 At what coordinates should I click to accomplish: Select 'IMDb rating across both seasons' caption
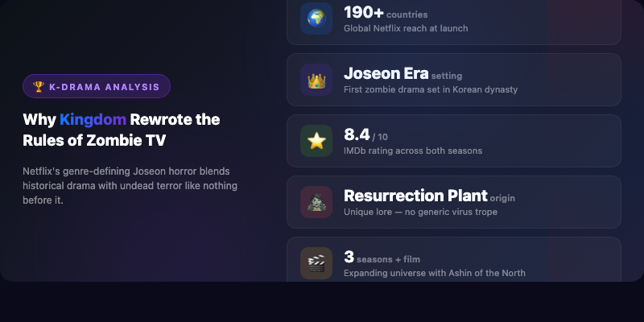[413, 151]
